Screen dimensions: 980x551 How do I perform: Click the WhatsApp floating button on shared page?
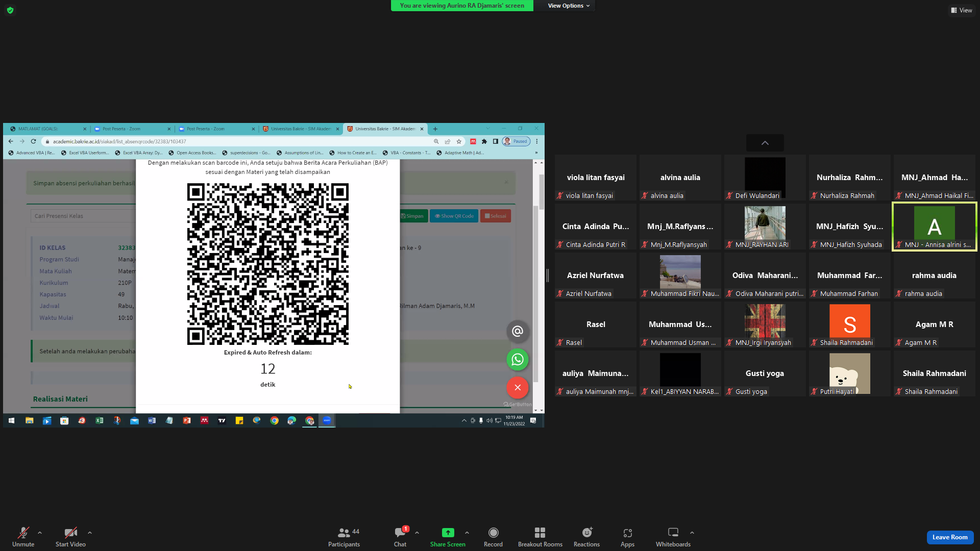pos(517,360)
